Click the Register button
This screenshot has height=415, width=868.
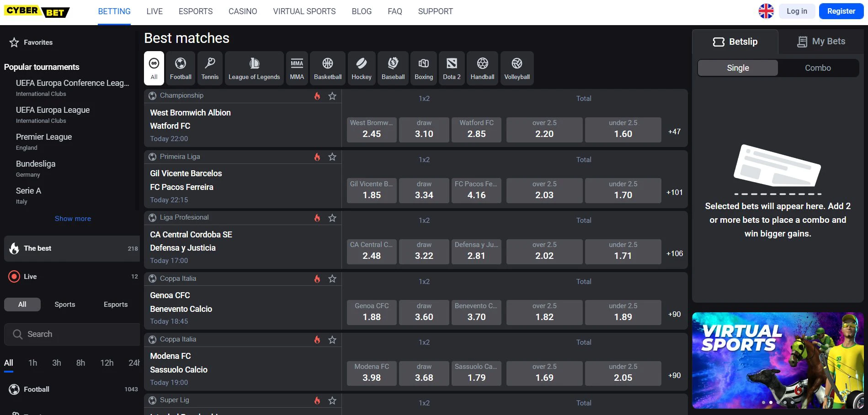841,11
